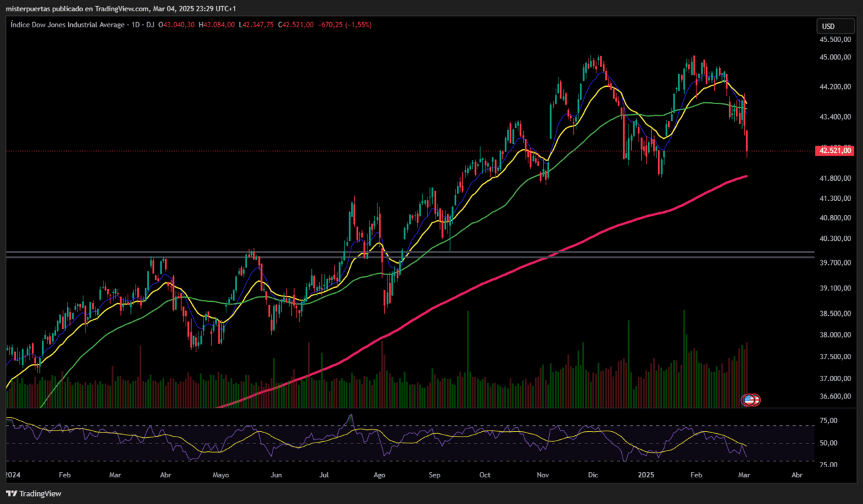
Task: Click the 1D interval in the chart legend
Action: (136, 25)
